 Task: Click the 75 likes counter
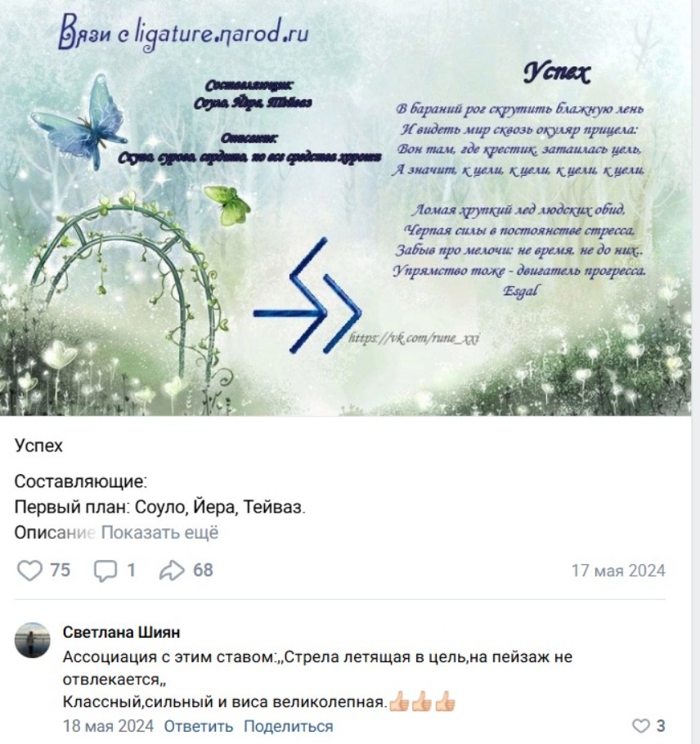tap(61, 570)
